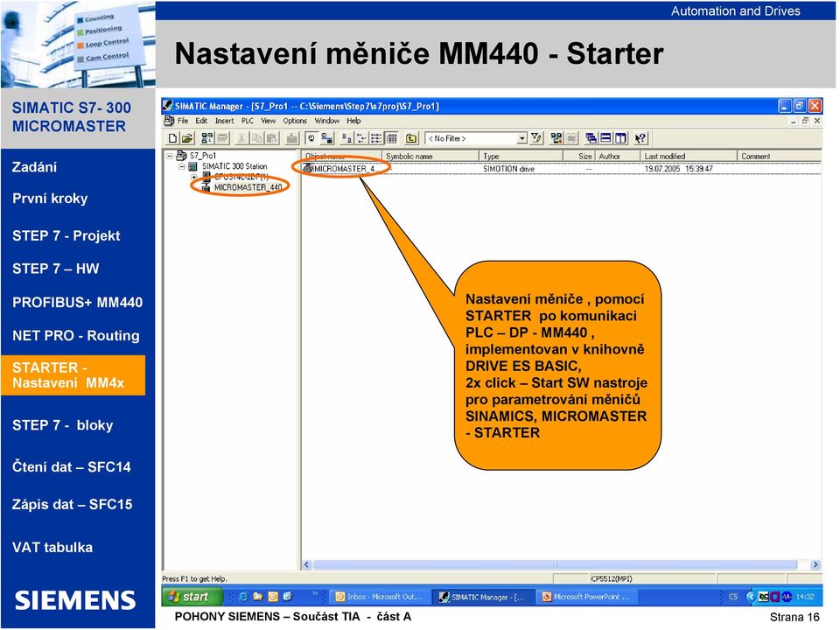
Task: Sort by Comment column header
Action: (780, 157)
